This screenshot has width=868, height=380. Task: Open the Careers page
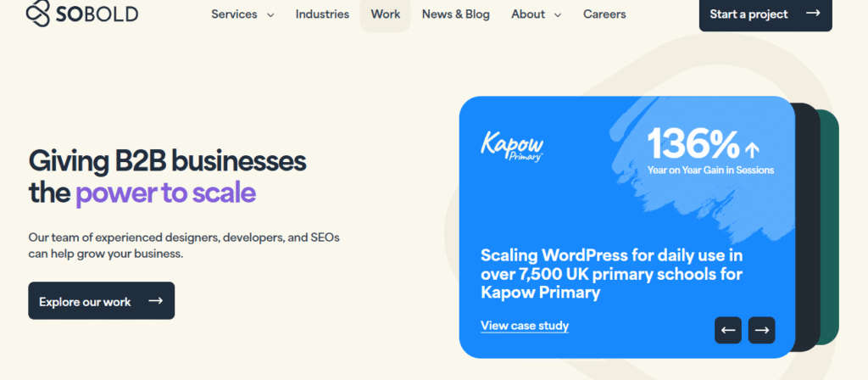(x=604, y=14)
